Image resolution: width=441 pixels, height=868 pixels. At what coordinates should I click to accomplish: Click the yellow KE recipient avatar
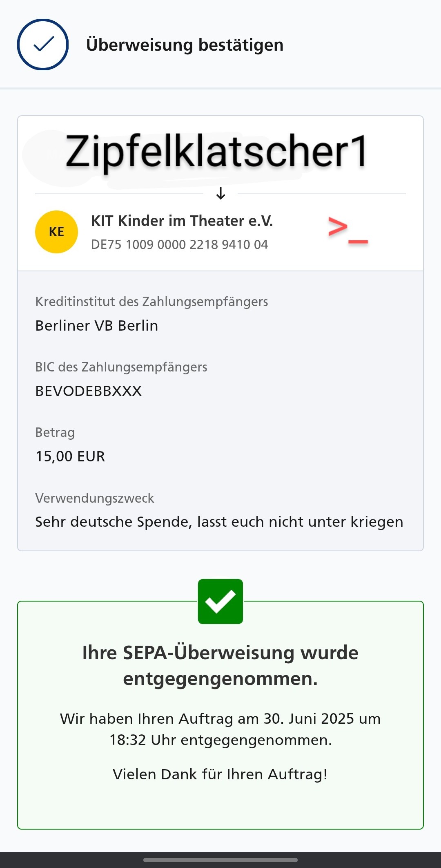56,232
